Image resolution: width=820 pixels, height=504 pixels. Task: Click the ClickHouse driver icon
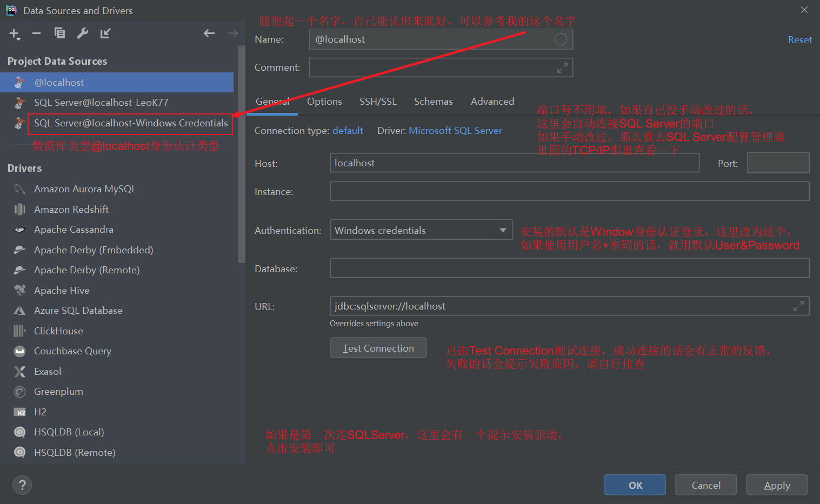tap(20, 331)
